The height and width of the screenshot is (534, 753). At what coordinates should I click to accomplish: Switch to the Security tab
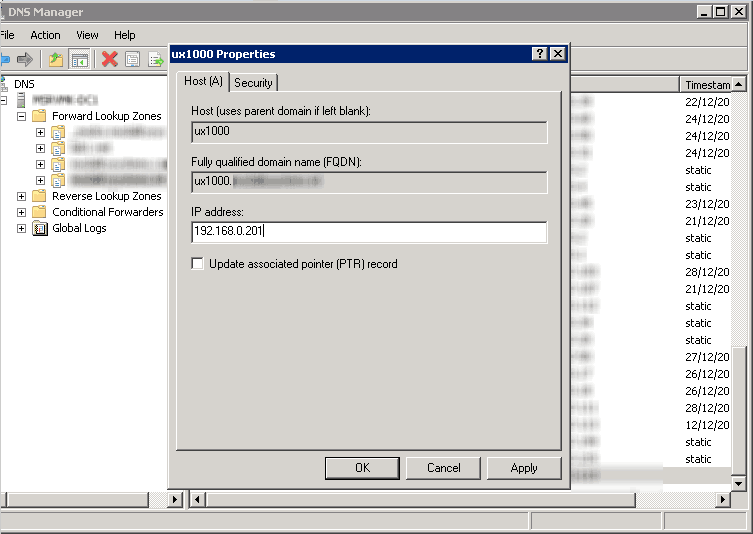point(254,82)
